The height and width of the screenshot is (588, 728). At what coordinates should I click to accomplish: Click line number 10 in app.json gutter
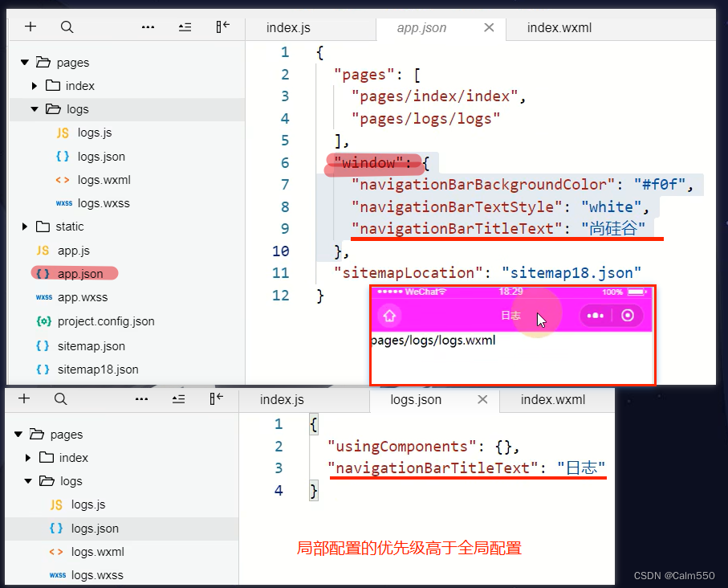coord(280,251)
